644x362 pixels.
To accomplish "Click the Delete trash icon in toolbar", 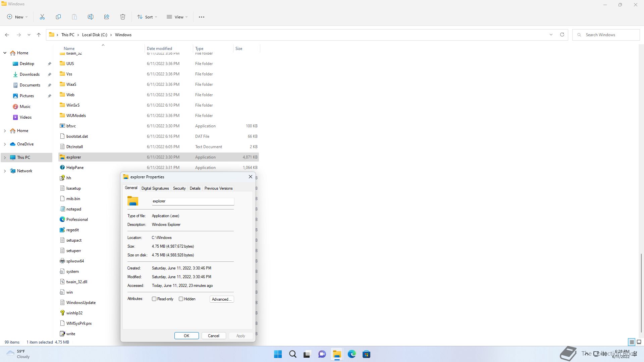I will click(123, 17).
